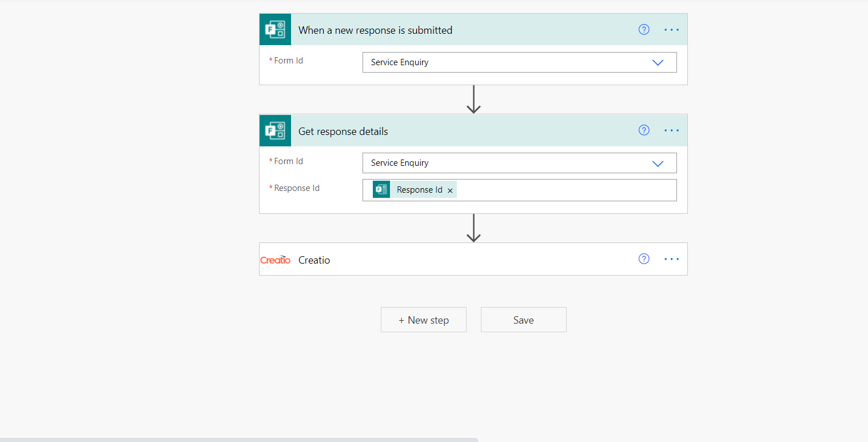Viewport: 868px width, 442px height.
Task: Expand Form Id dropdown in trigger step
Action: click(658, 62)
